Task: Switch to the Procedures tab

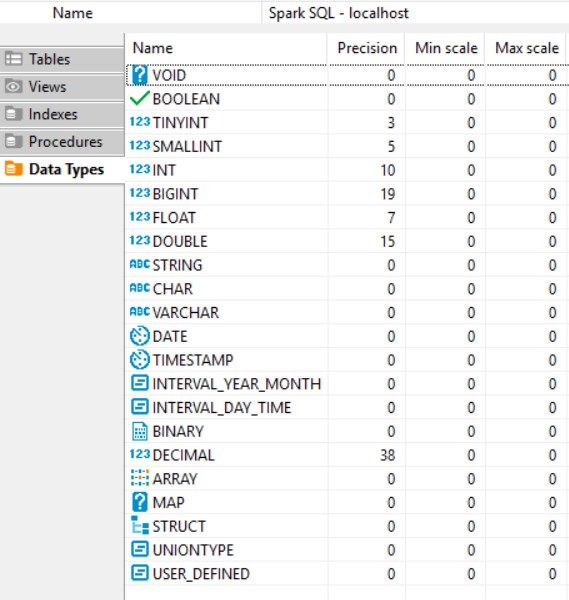Action: pyautogui.click(x=62, y=142)
